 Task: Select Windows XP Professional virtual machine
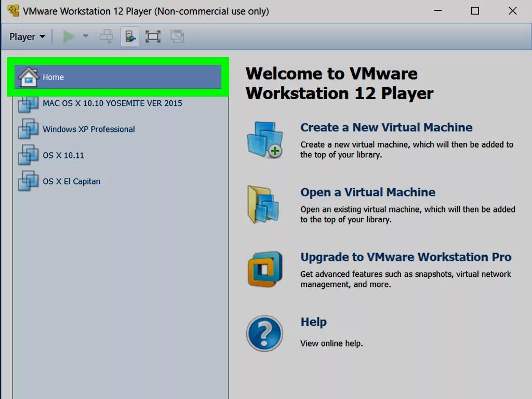pyautogui.click(x=118, y=129)
